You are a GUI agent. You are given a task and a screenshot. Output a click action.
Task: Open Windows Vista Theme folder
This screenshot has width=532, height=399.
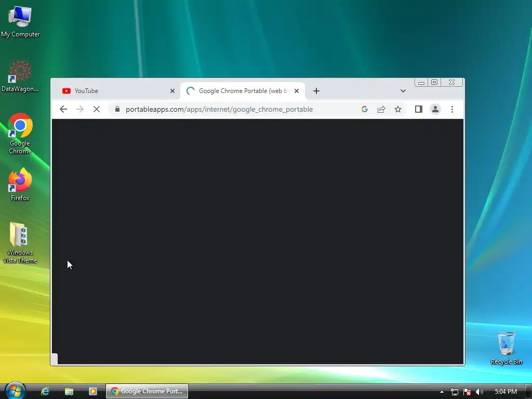coord(20,243)
